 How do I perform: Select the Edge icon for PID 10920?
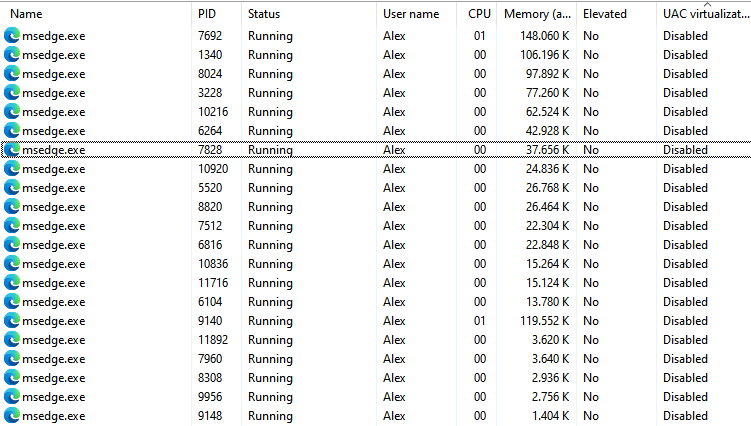(12, 169)
